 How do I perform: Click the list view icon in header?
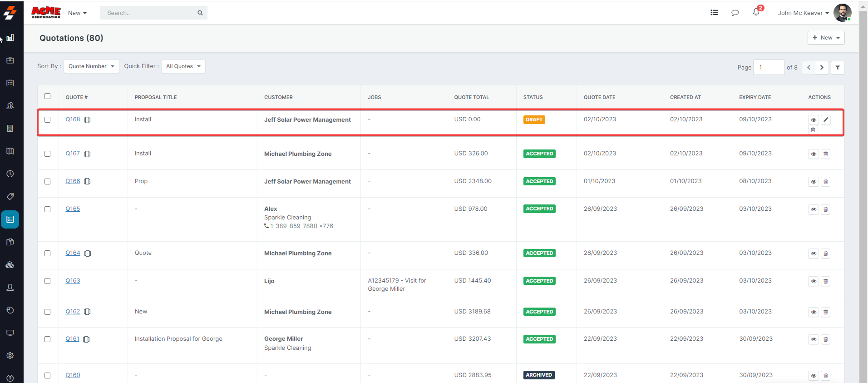714,13
